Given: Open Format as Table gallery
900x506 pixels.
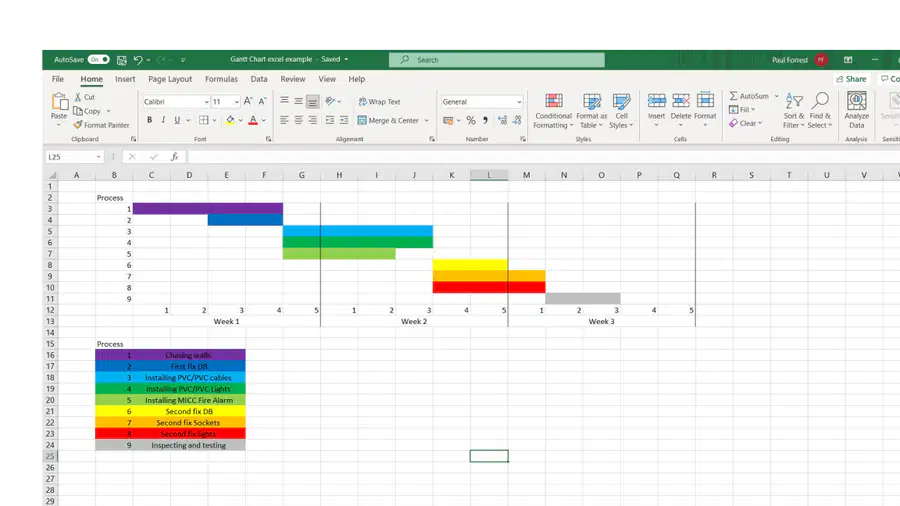Looking at the screenshot, I should click(x=591, y=111).
